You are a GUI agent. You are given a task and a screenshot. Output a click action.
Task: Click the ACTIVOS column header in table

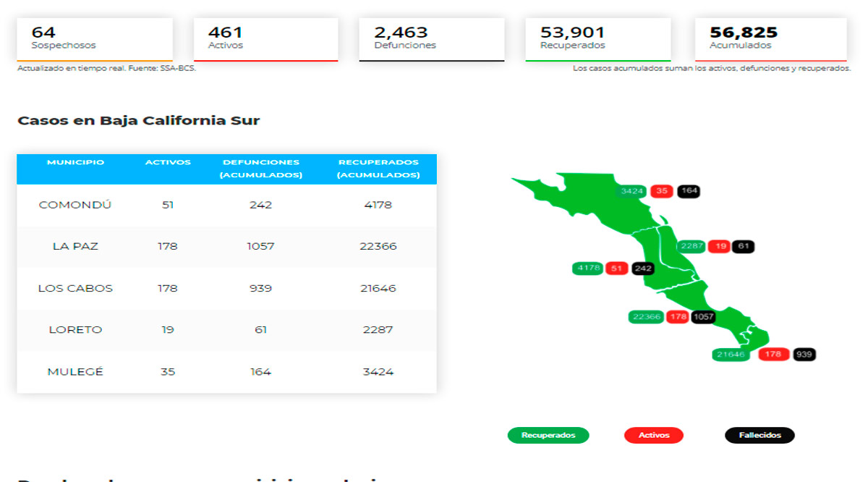click(x=168, y=163)
